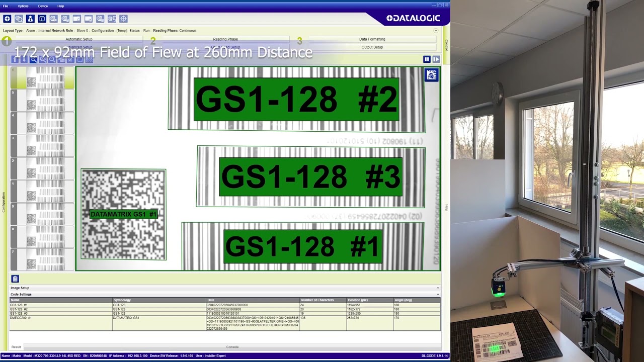
Task: Click the GS1-128 #3 barcode overlay
Action: 311,177
